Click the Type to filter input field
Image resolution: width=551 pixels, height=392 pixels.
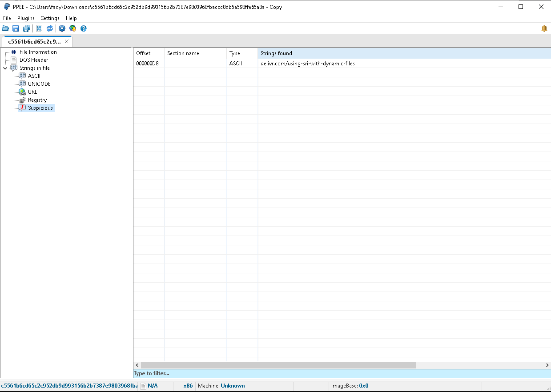coord(342,373)
